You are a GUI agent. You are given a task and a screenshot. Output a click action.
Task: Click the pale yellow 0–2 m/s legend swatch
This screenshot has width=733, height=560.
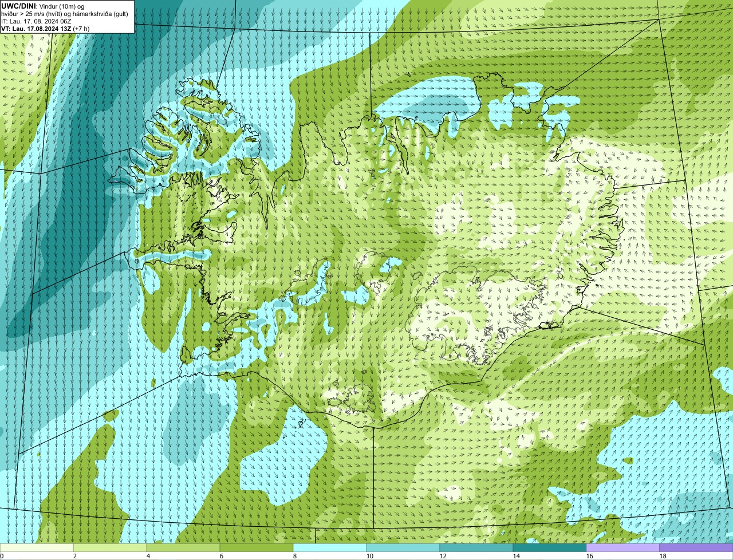(x=37, y=548)
